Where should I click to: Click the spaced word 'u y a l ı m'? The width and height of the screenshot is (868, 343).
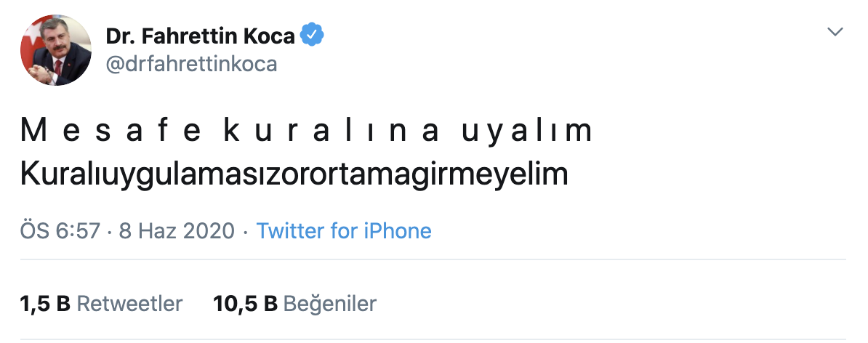pyautogui.click(x=528, y=132)
